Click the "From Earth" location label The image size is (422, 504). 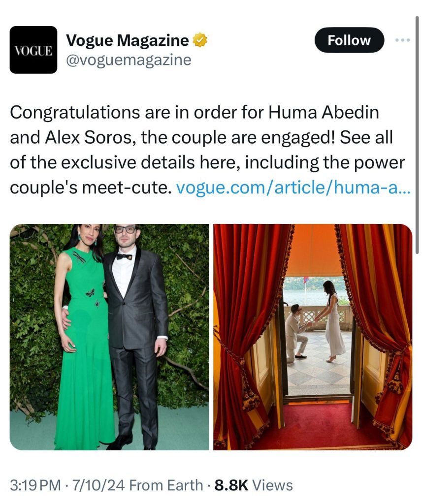click(x=166, y=485)
